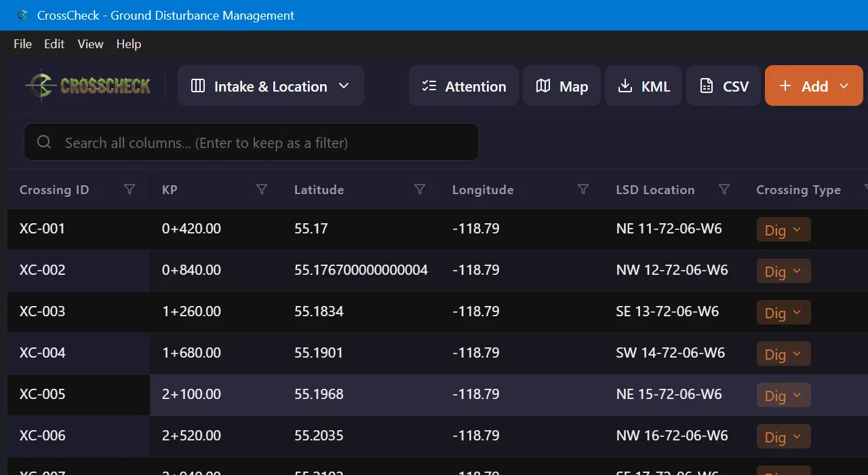Click latitude cell 55.17
This screenshot has width=868, height=475.
[311, 229]
